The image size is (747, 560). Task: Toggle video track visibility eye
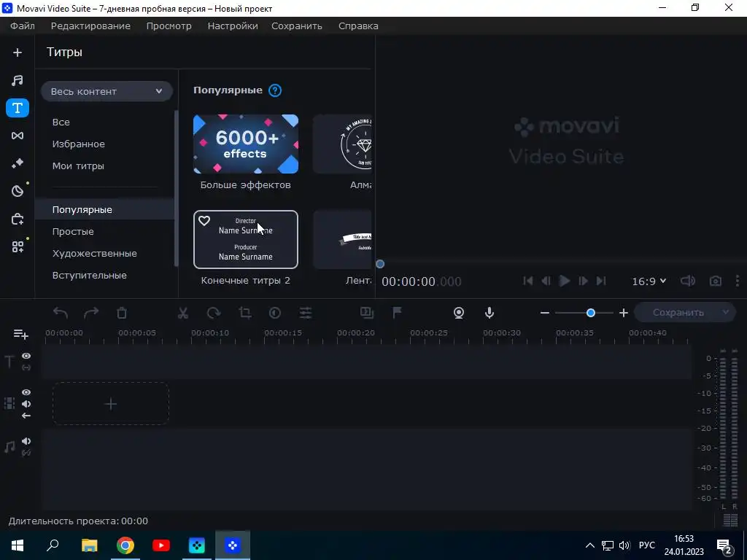click(26, 392)
